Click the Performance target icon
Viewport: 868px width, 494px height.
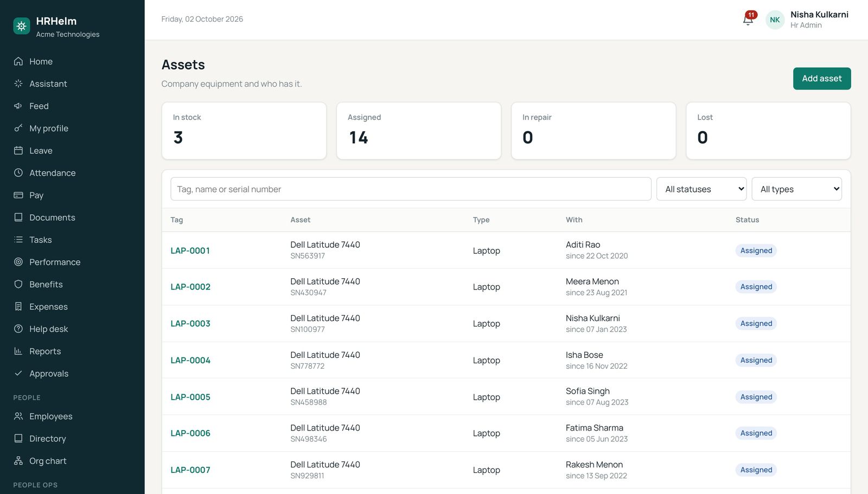[18, 262]
